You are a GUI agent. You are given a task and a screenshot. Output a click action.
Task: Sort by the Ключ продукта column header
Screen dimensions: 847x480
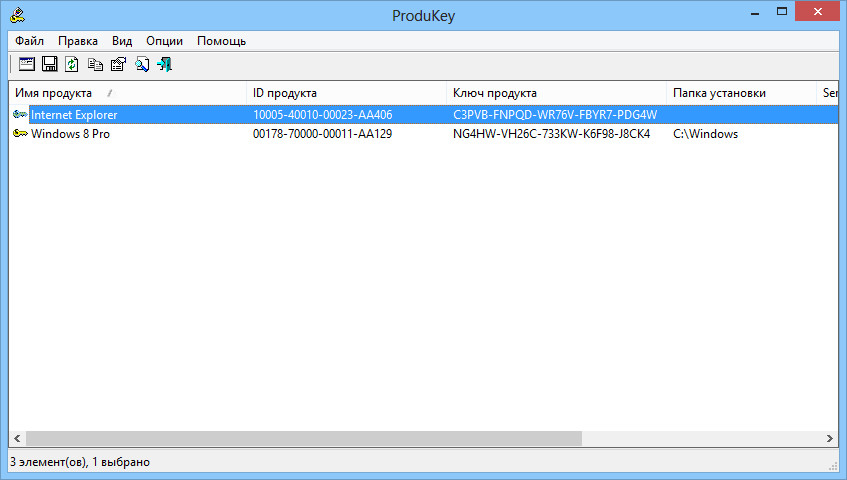(x=556, y=93)
